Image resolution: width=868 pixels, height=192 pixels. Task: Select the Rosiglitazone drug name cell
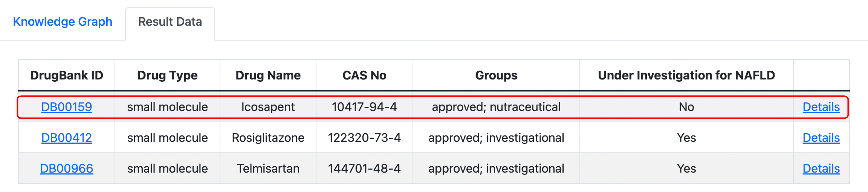coord(268,138)
